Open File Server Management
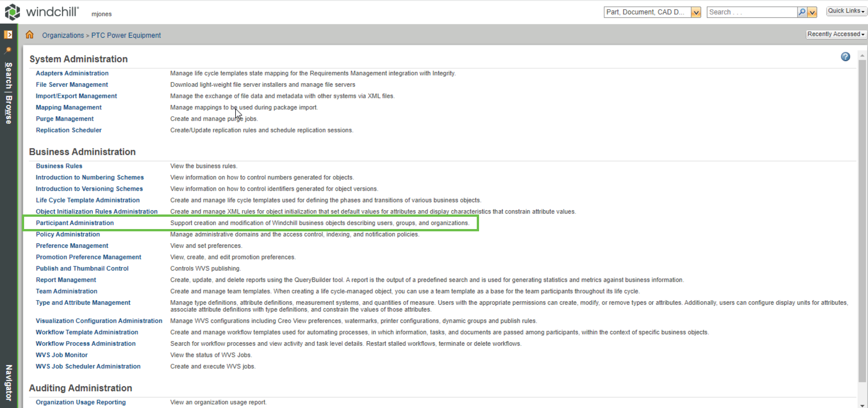The width and height of the screenshot is (868, 408). pos(72,85)
